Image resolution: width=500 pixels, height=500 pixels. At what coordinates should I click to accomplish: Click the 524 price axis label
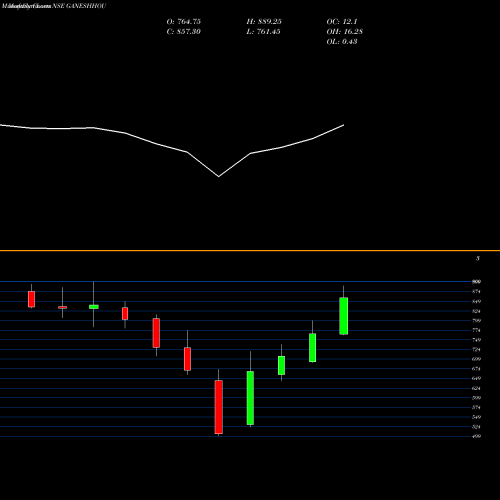[477, 427]
